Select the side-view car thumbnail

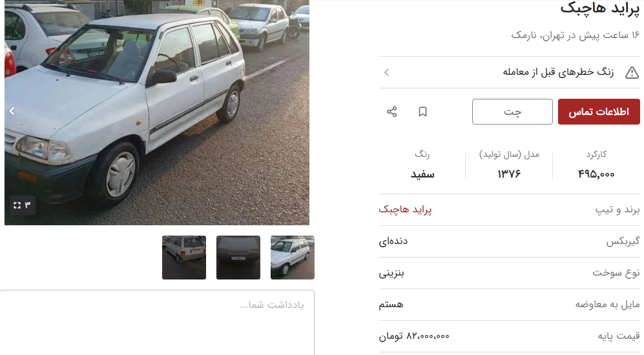[293, 258]
